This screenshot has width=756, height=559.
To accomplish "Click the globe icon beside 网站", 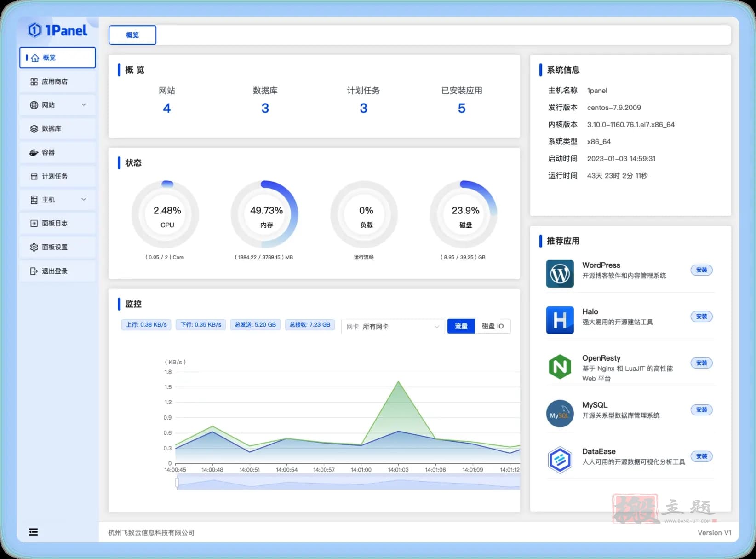I will [34, 105].
